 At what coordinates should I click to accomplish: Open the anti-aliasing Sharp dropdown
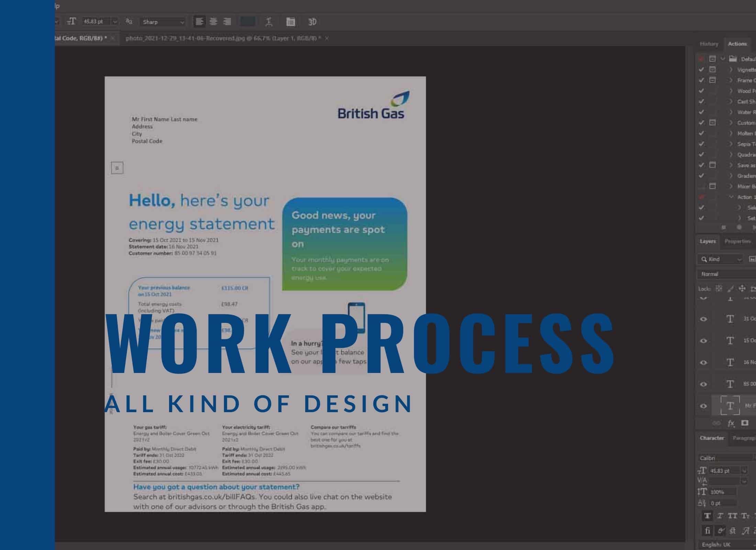[163, 22]
